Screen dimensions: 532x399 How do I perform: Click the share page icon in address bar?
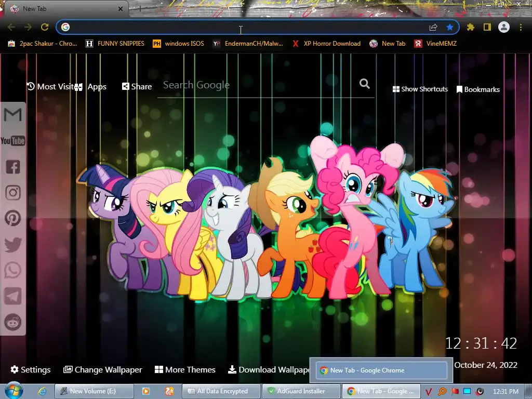coord(433,27)
